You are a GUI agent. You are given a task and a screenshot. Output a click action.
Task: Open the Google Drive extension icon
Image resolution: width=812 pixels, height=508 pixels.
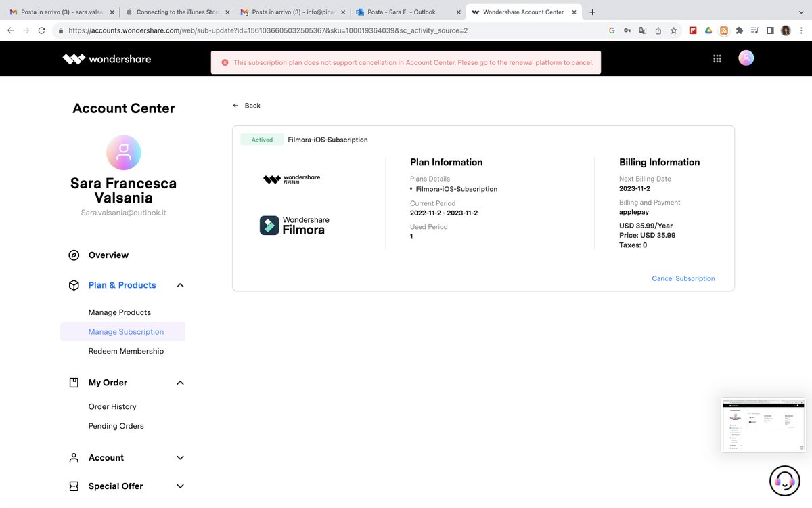(x=708, y=30)
